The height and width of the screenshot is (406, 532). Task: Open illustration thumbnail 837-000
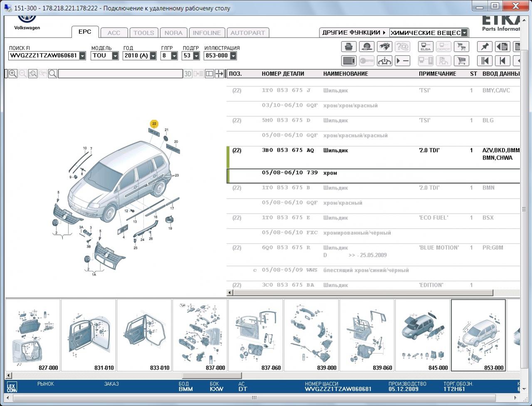pos(200,335)
